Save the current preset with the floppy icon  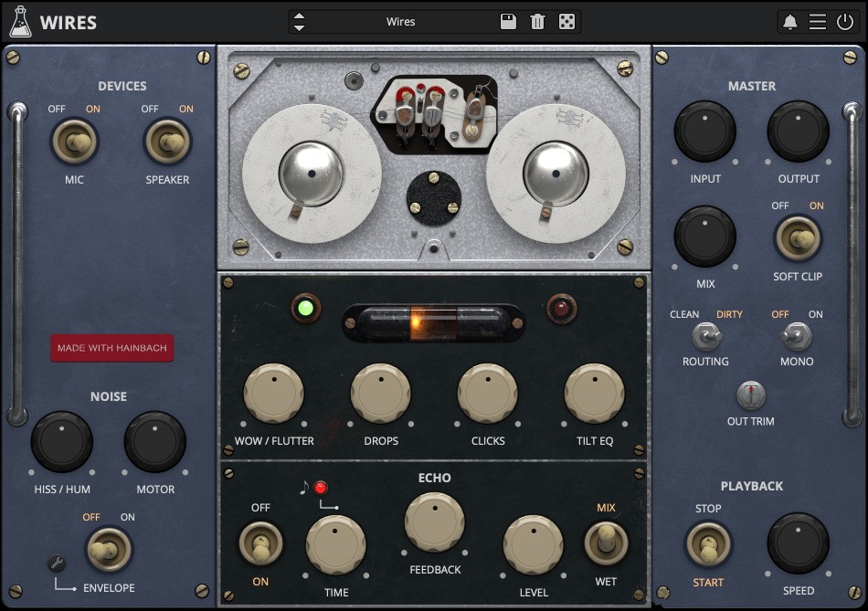(508, 20)
